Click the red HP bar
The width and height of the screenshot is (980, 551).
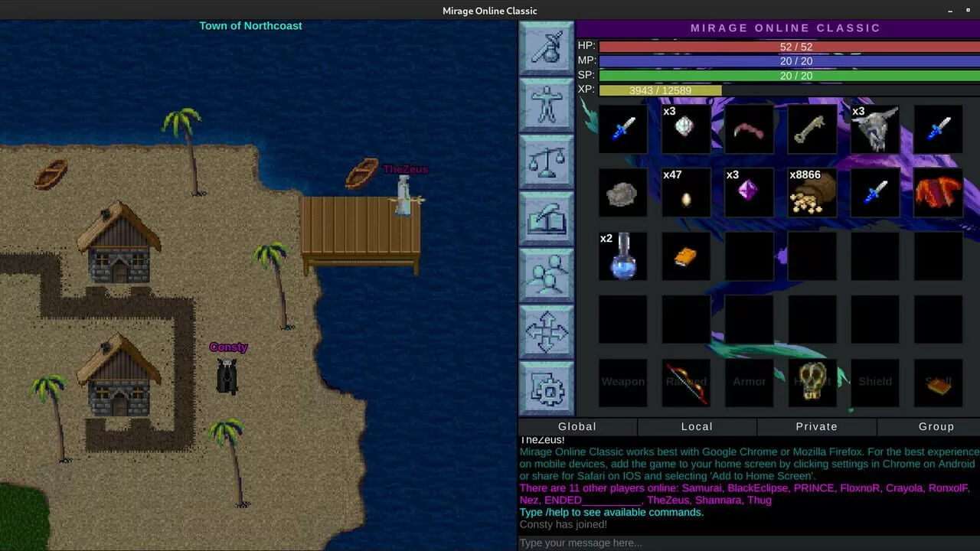[x=789, y=47]
